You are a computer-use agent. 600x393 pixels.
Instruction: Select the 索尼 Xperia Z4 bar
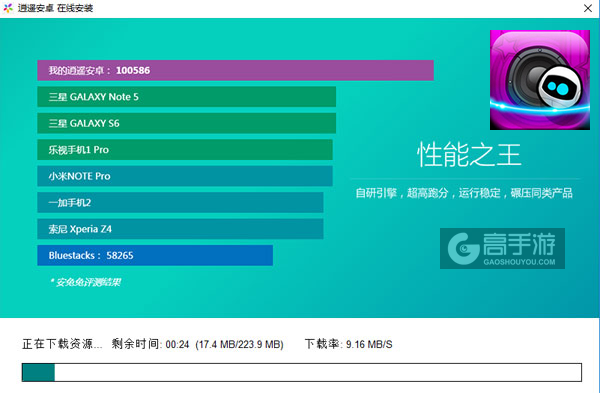(x=180, y=229)
